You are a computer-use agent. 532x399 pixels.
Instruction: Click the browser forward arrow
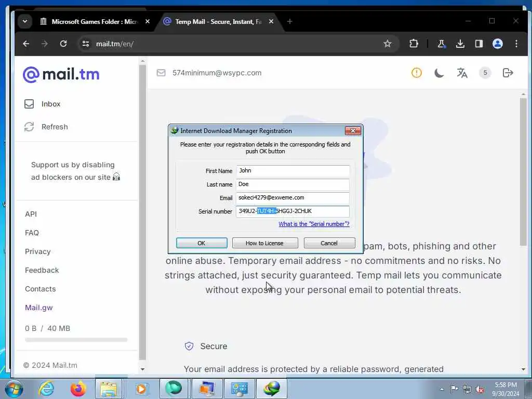tap(45, 44)
